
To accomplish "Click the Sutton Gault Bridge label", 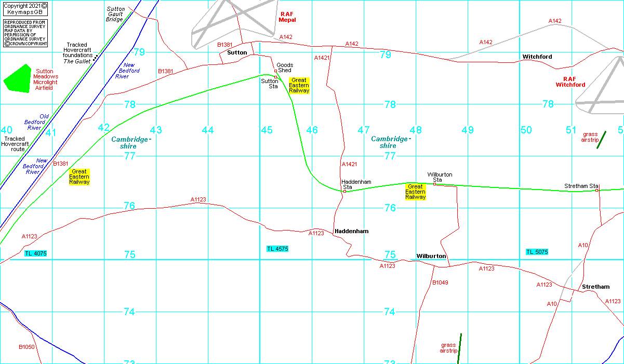I will click(115, 14).
